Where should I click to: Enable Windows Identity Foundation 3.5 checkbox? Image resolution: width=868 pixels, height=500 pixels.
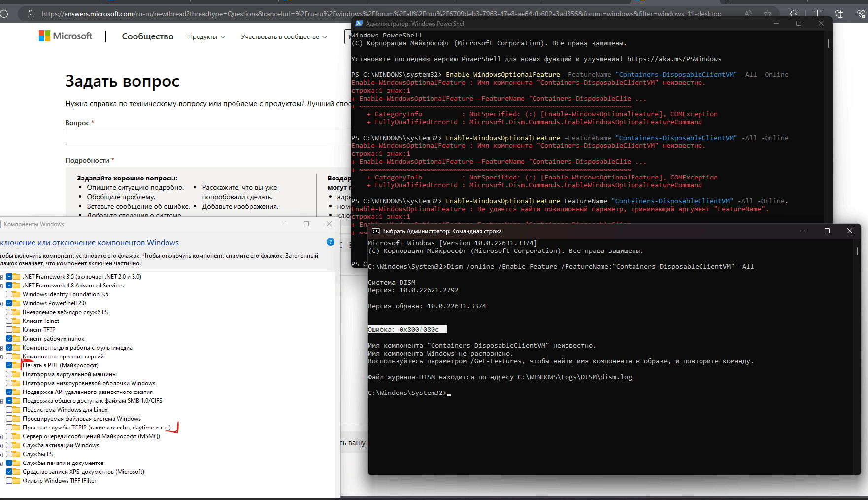[x=9, y=294]
